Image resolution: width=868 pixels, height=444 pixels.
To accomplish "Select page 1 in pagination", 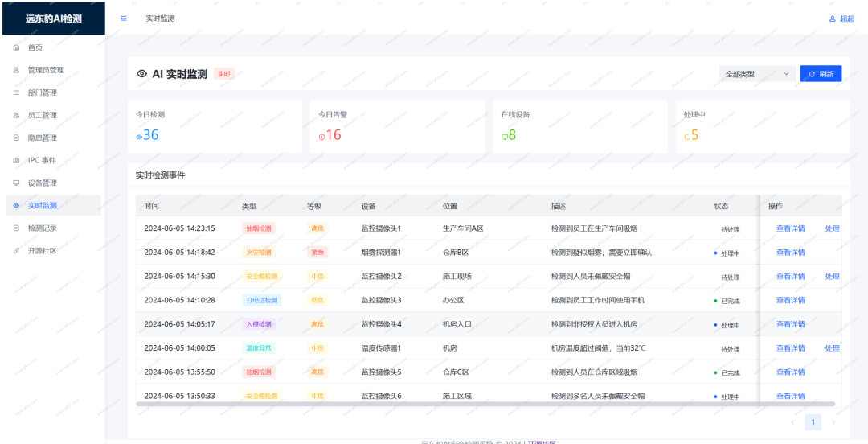I will 813,422.
